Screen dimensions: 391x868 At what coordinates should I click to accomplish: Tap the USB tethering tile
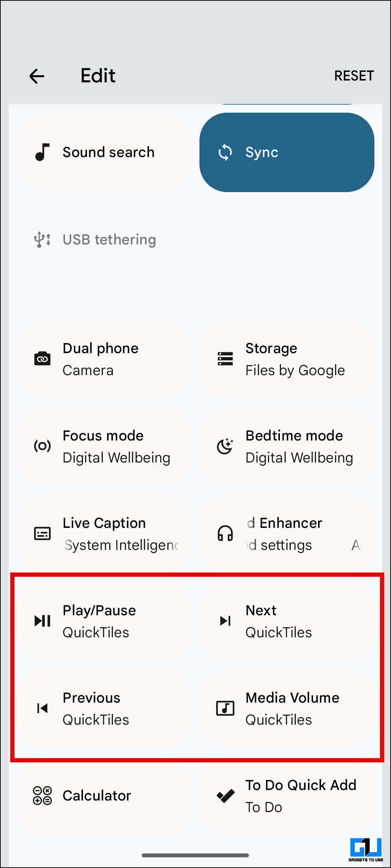click(105, 240)
